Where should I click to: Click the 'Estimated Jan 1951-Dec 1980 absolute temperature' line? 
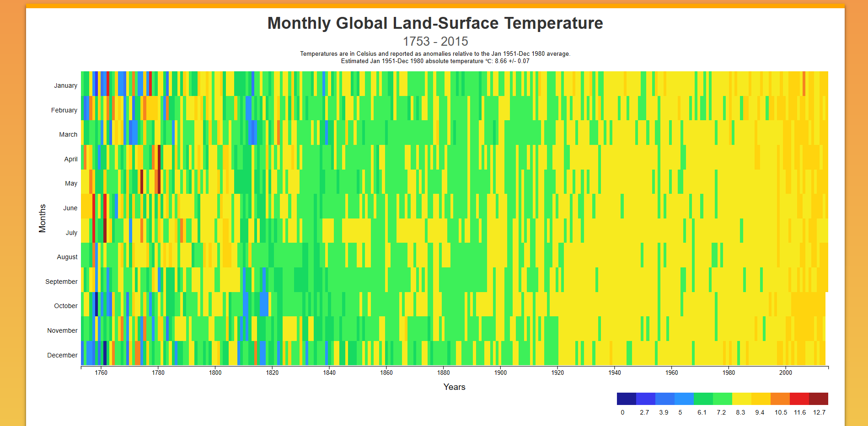[435, 61]
